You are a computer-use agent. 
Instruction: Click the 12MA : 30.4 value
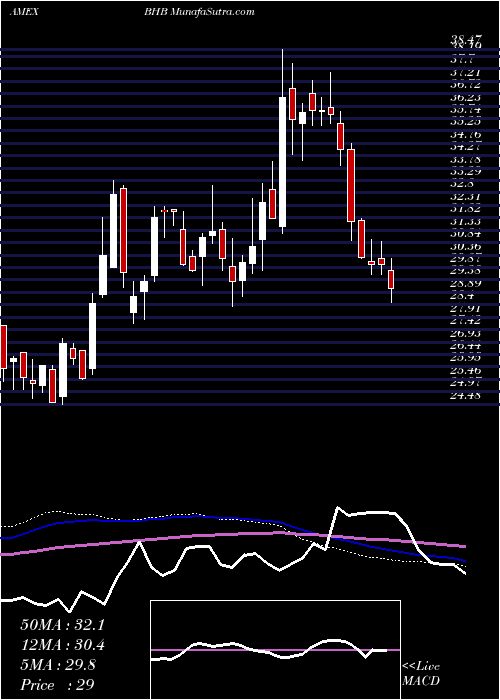(62, 645)
